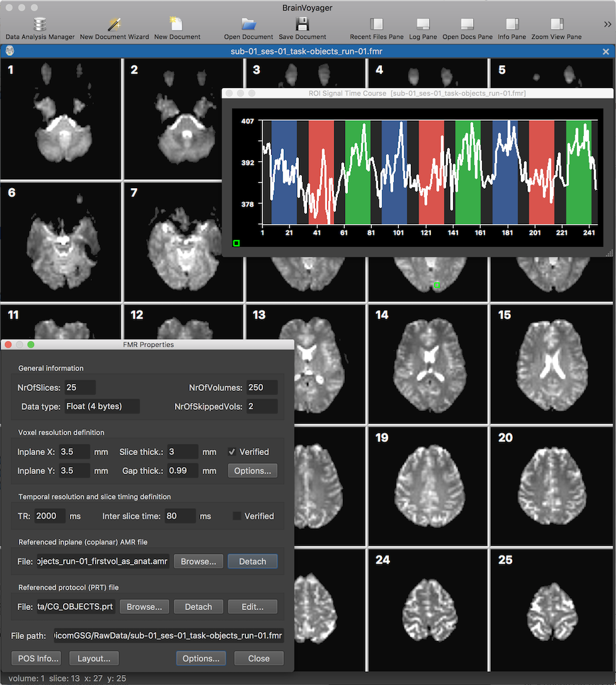Click the File path field
The height and width of the screenshot is (685, 616).
(169, 636)
